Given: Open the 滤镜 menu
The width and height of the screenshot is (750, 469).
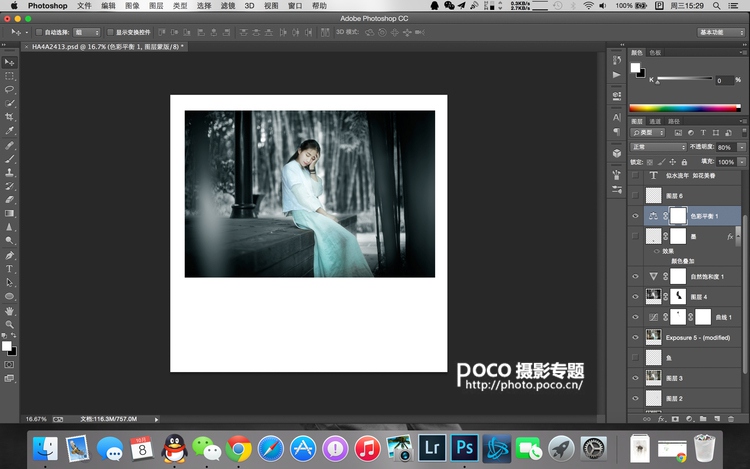Looking at the screenshot, I should pos(228,6).
